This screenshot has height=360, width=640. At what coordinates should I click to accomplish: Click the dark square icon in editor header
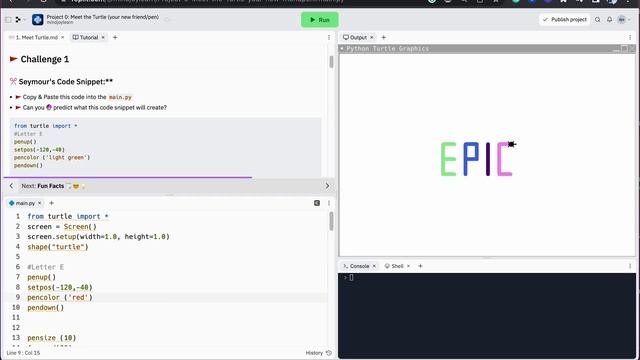(317, 203)
